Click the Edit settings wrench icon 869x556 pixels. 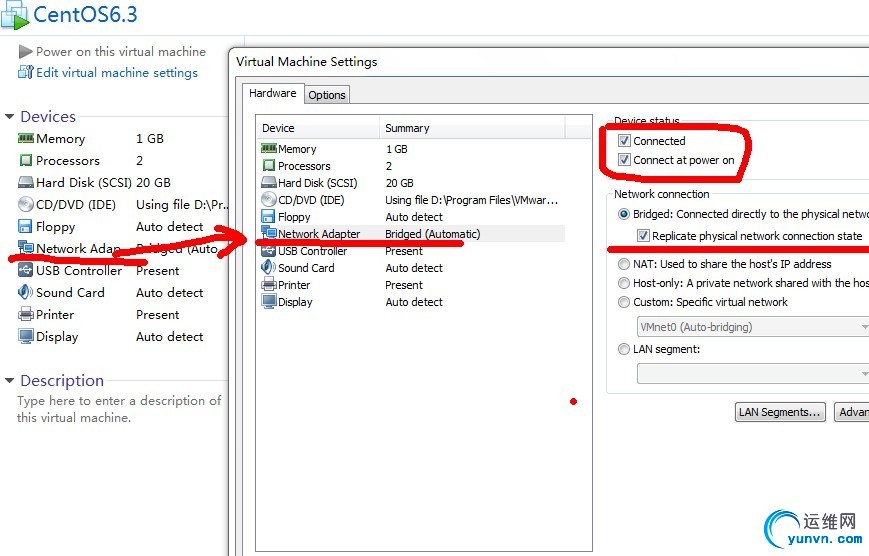[x=25, y=72]
